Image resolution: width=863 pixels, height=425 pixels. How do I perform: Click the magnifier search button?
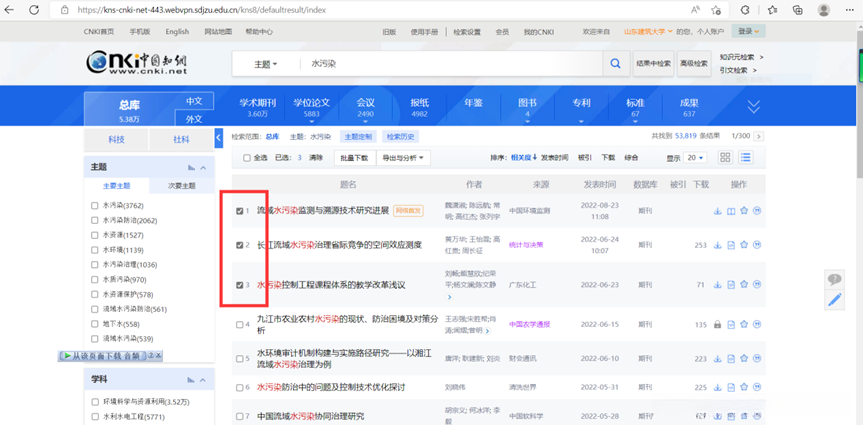(x=615, y=64)
